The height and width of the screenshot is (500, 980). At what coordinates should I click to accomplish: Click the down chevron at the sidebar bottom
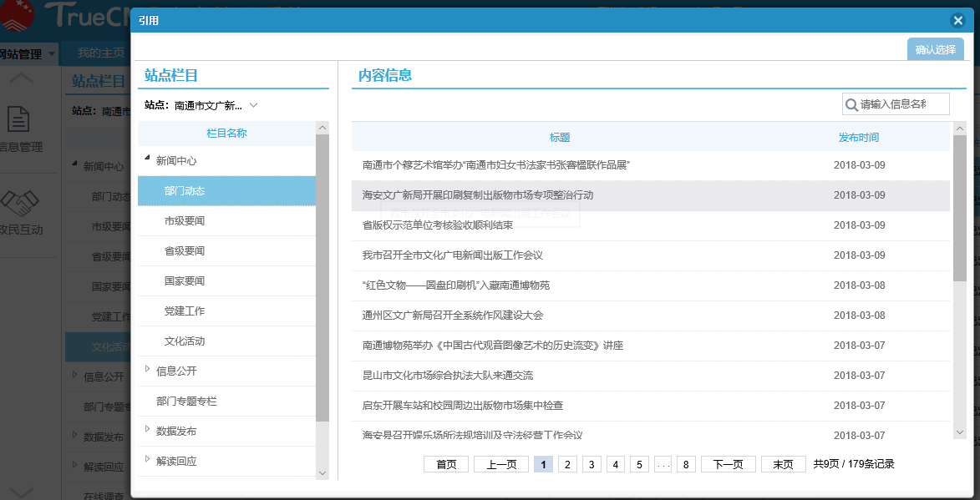click(22, 492)
